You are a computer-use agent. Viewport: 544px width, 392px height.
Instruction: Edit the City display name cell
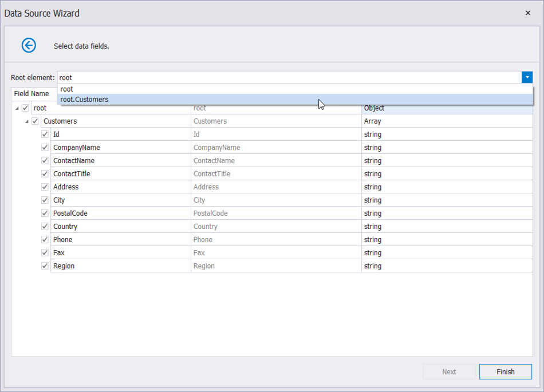coord(275,200)
